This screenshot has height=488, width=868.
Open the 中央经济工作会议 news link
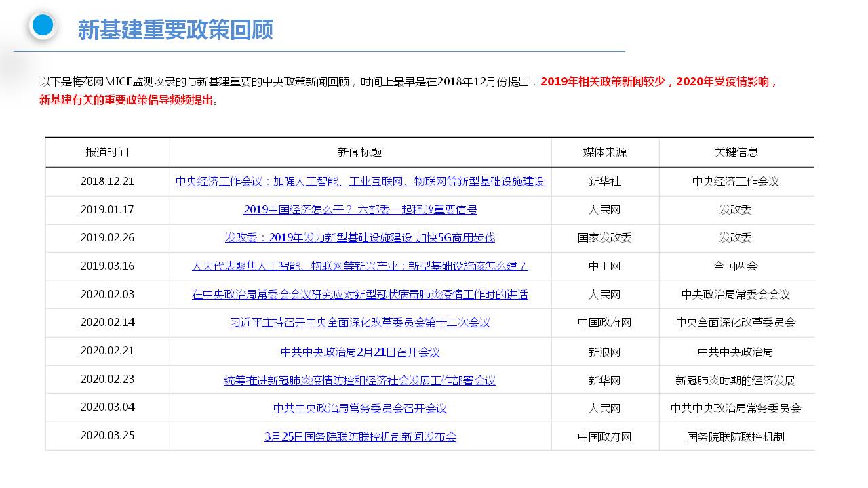click(x=359, y=182)
